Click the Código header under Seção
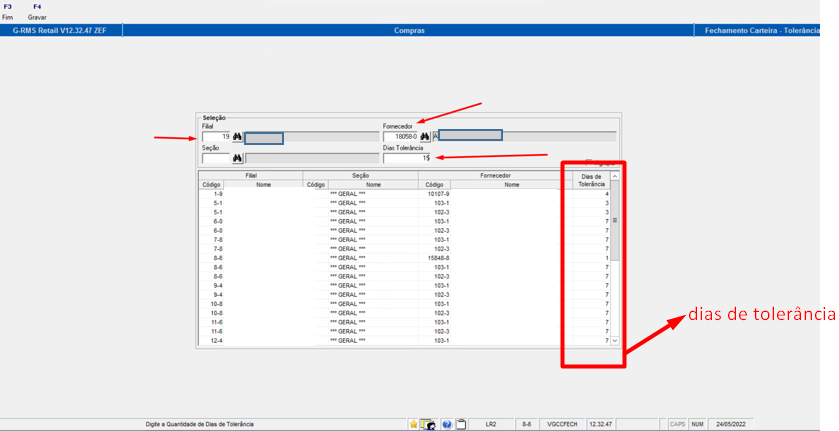This screenshot has width=839, height=431. (x=316, y=185)
